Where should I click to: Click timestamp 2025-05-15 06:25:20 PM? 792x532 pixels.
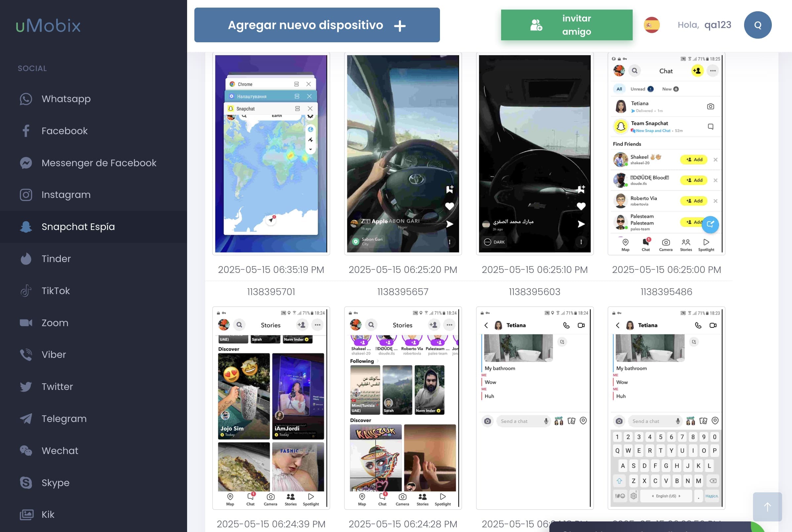(403, 270)
